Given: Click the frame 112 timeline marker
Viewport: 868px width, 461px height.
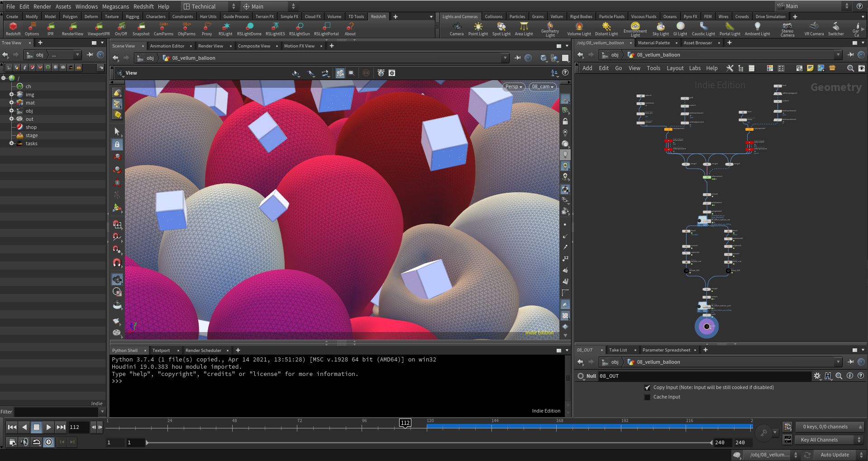Looking at the screenshot, I should [405, 423].
